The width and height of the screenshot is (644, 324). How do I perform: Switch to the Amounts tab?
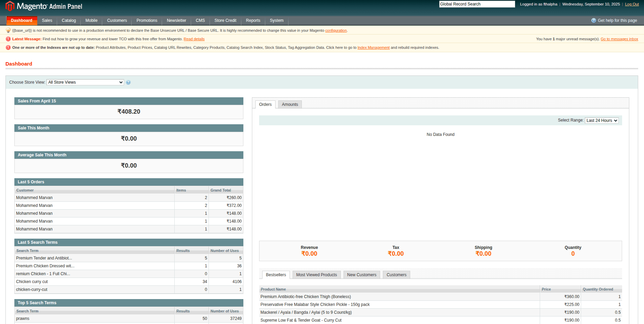click(290, 104)
